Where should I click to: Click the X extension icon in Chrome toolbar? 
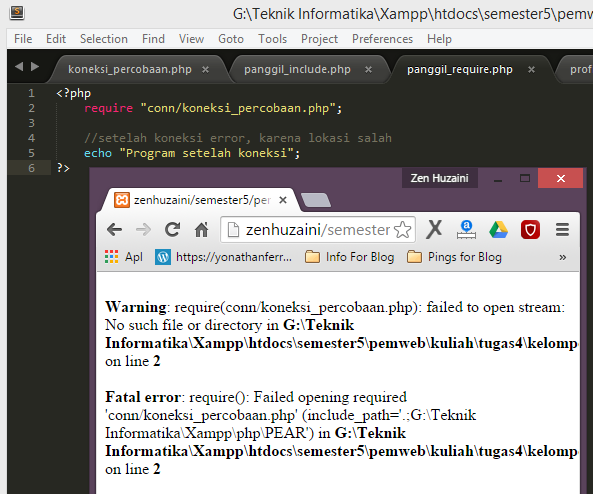tap(434, 230)
